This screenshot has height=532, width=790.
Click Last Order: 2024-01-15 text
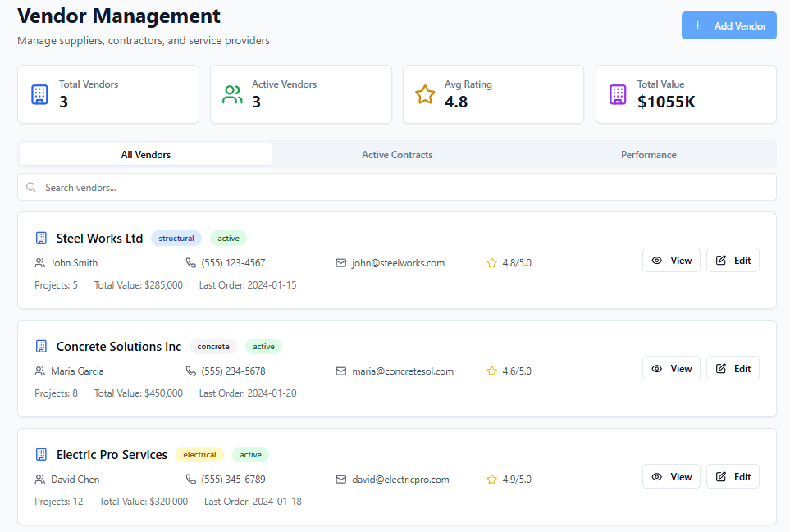(x=248, y=285)
